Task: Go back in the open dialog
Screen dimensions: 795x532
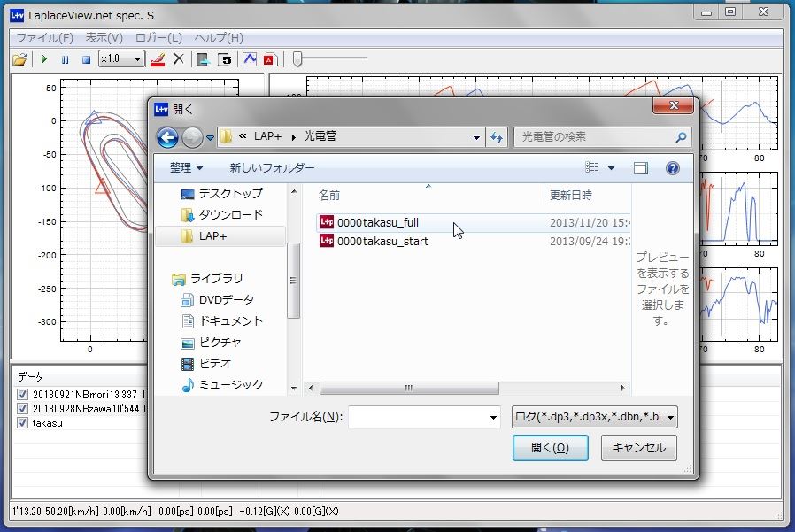Action: click(x=168, y=137)
